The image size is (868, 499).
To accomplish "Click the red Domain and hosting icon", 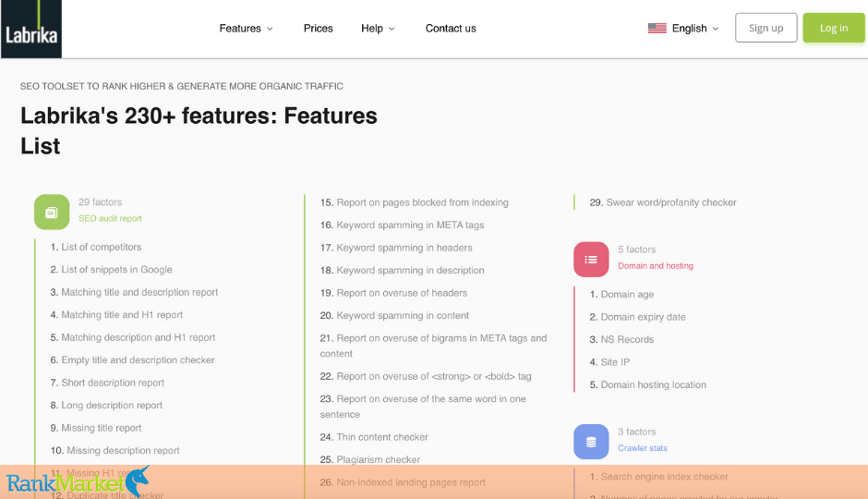I will point(591,259).
